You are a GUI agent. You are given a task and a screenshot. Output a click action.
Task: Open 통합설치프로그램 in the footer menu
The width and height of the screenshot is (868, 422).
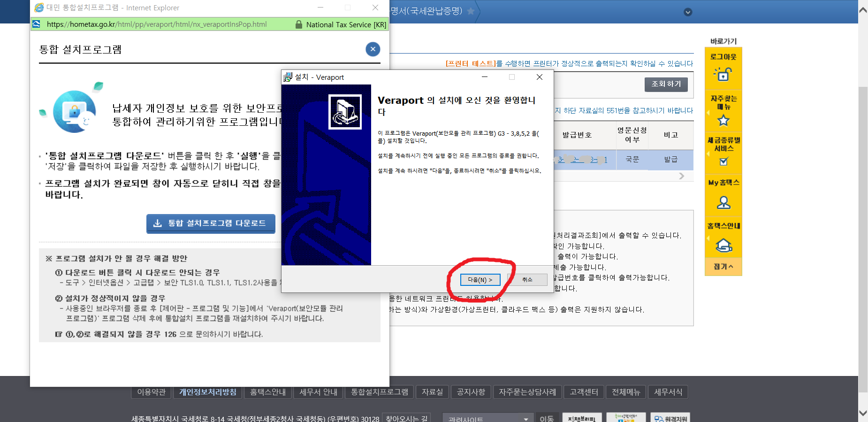tap(380, 392)
